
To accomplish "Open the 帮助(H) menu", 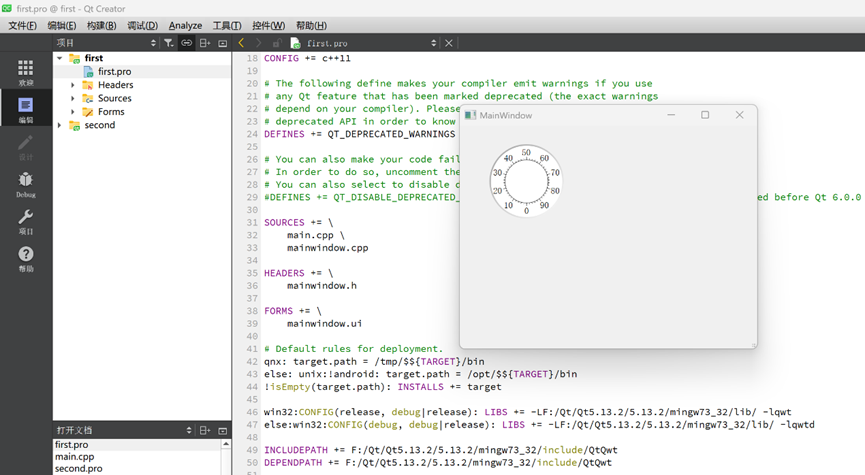I will click(311, 25).
